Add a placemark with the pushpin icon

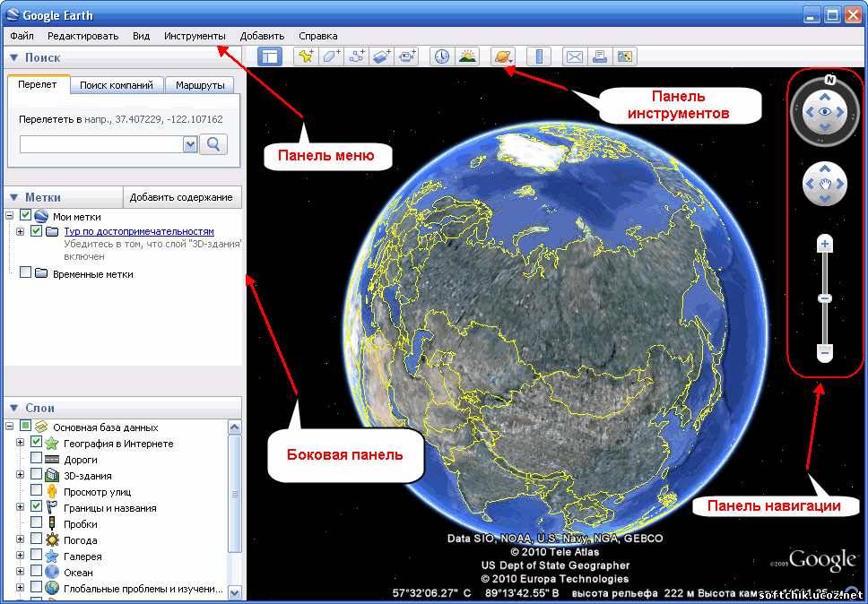coord(306,56)
